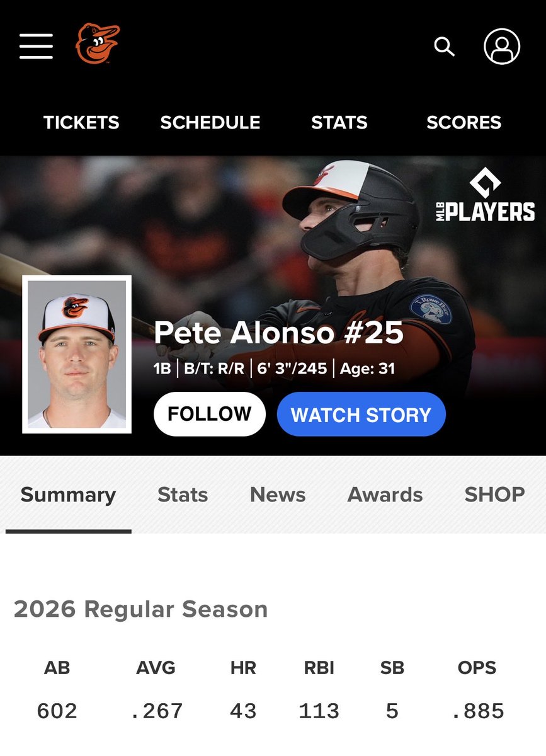Open the user account profile icon
The width and height of the screenshot is (546, 756).
pos(502,46)
